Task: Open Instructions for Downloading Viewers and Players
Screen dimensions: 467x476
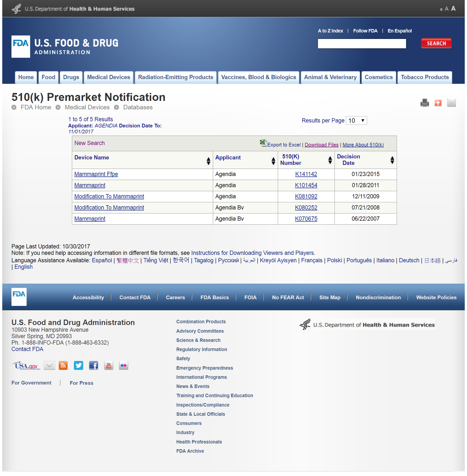Action: [x=252, y=253]
